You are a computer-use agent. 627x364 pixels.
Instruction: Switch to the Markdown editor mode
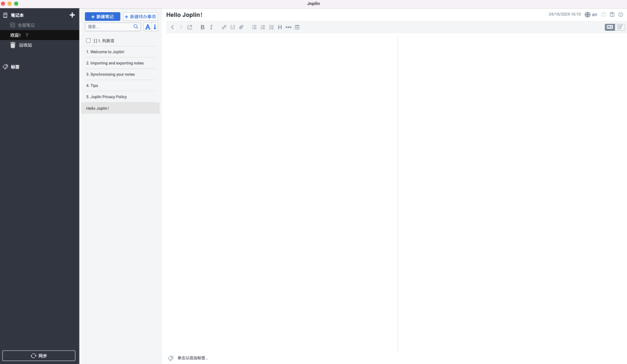click(x=610, y=27)
